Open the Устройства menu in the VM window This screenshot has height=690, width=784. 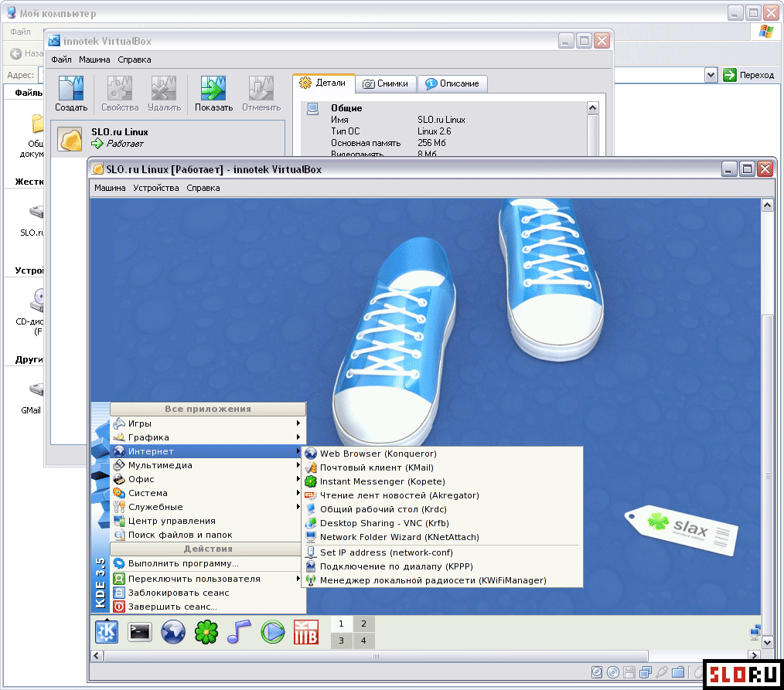coord(156,188)
